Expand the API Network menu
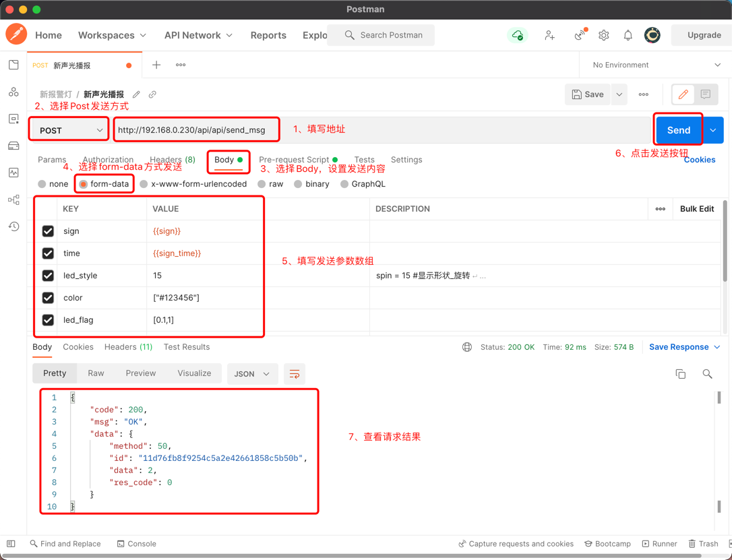Image resolution: width=732 pixels, height=560 pixels. click(198, 35)
